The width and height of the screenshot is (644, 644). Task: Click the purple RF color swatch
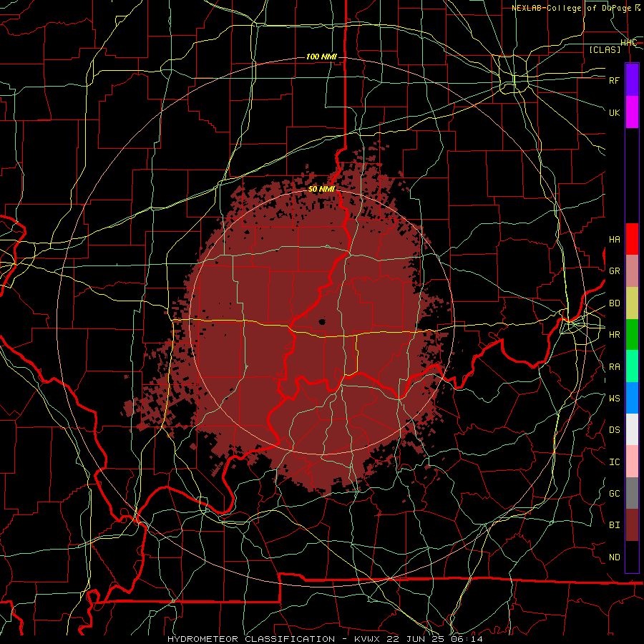(x=632, y=80)
